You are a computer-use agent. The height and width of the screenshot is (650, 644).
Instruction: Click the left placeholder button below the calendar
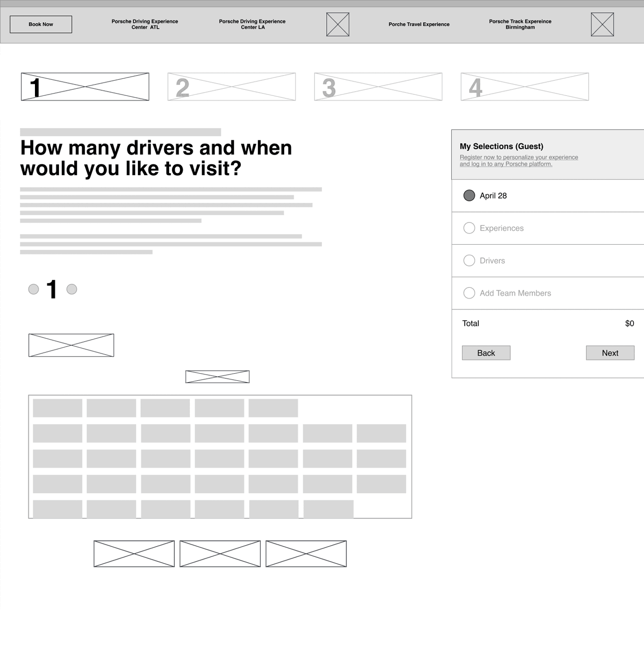(x=134, y=554)
